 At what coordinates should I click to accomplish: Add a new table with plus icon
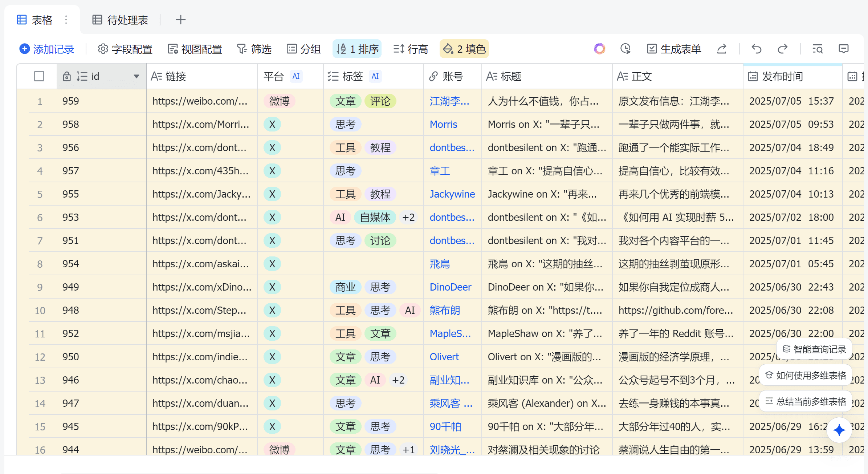pos(180,20)
